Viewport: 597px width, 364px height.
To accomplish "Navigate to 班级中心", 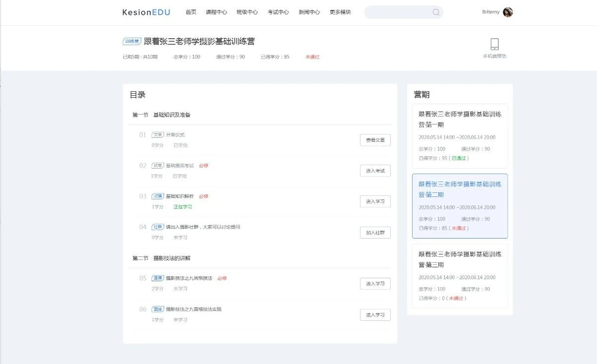I will pos(247,12).
